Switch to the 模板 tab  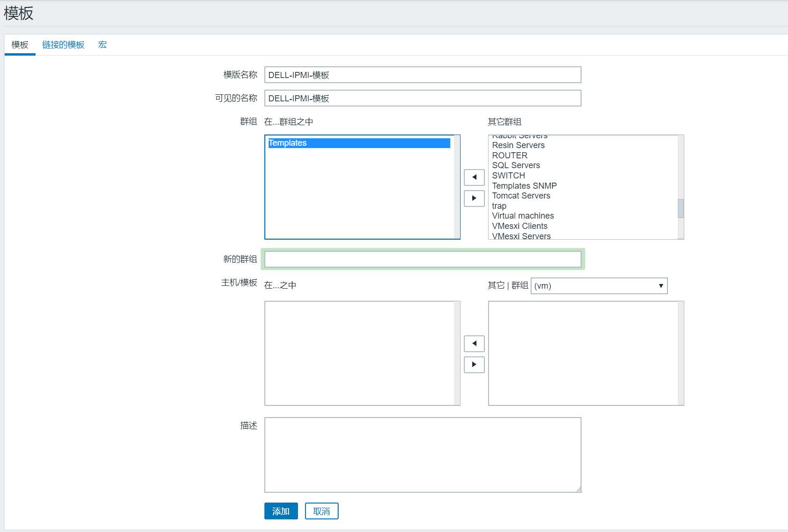20,45
